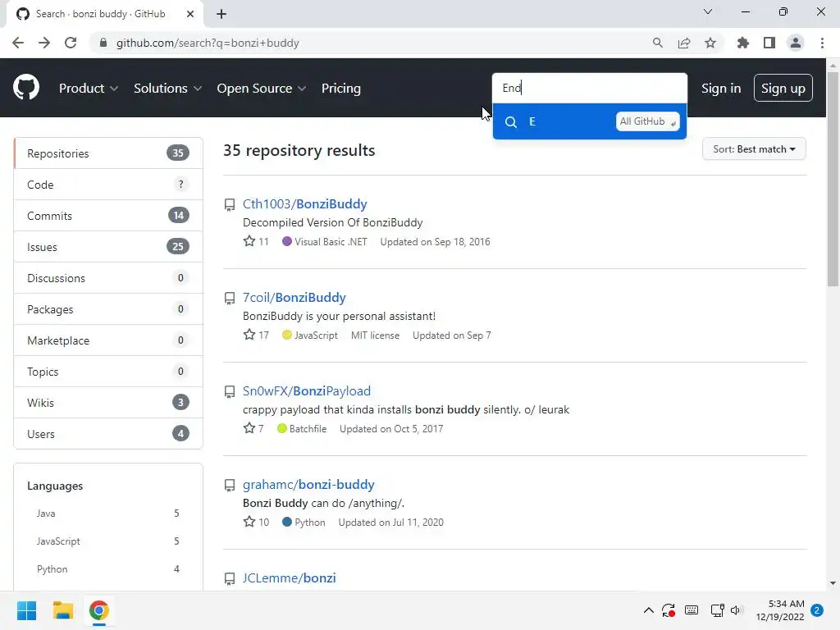Click the padlock site info icon

[103, 43]
